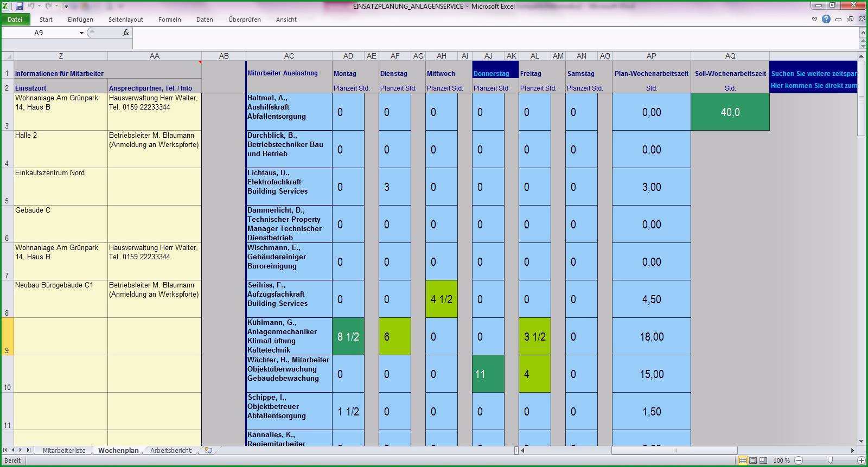Switch to the Einfügen ribbon tab
Viewport: 868px width, 467px height.
pyautogui.click(x=80, y=20)
